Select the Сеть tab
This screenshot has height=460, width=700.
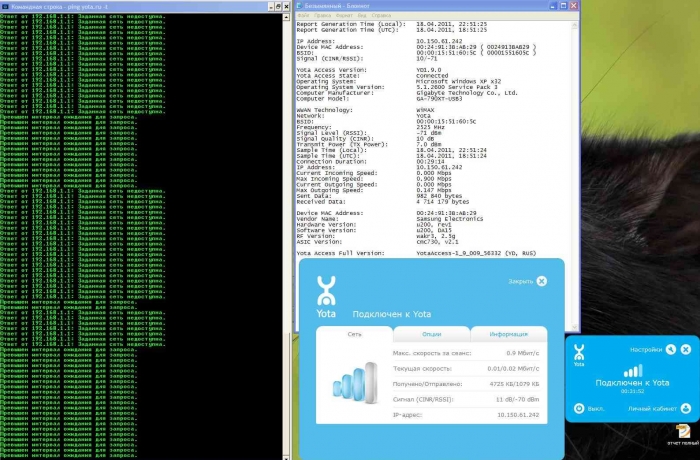(354, 334)
